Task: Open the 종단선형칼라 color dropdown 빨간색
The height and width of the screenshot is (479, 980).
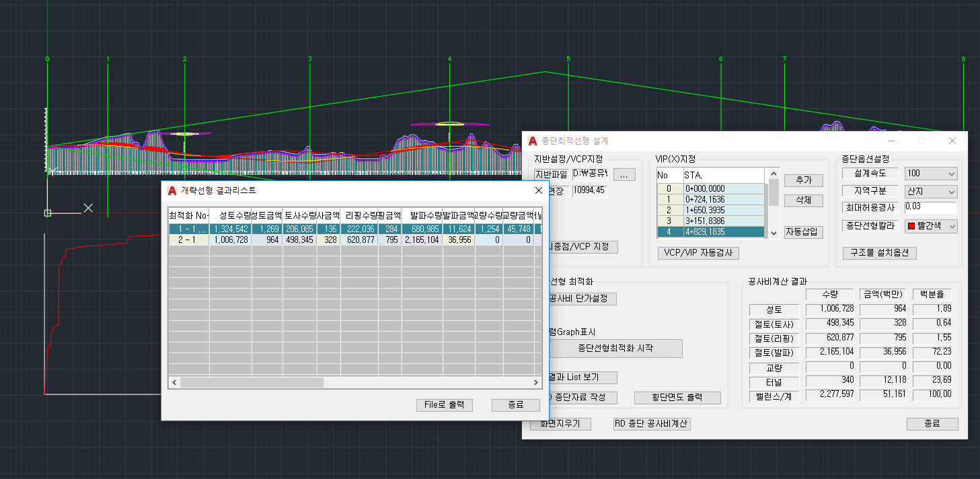Action: click(x=930, y=226)
